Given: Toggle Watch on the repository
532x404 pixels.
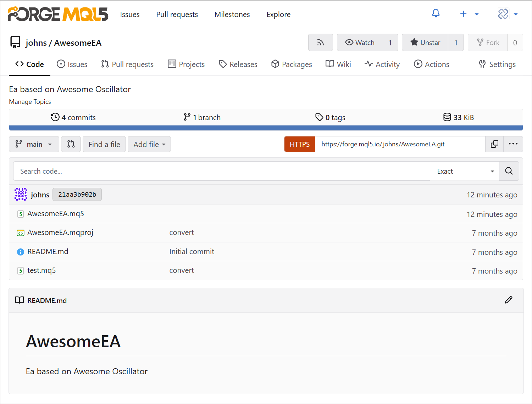Looking at the screenshot, I should [360, 43].
